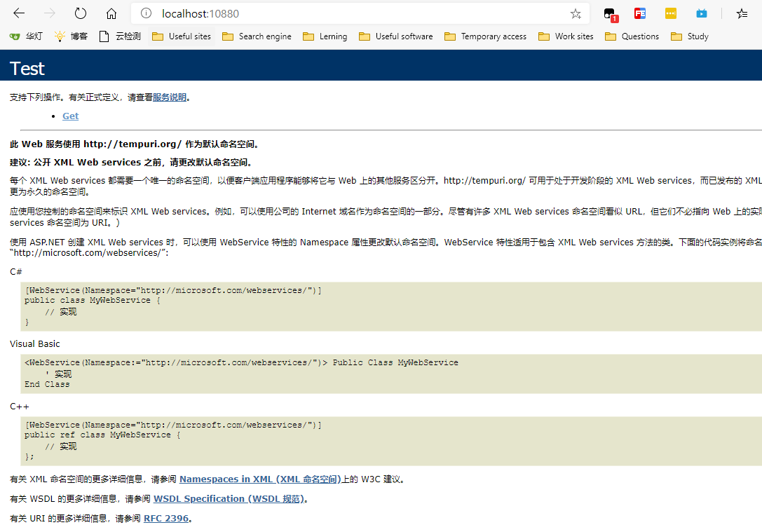Screen dimensions: 762x532
Task: Open the 华灯 bookmark
Action: [26, 36]
